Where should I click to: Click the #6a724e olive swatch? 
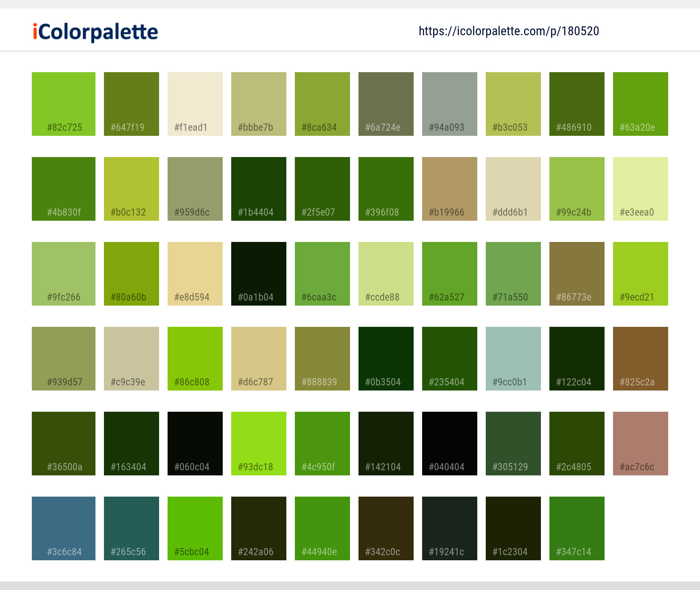tap(386, 104)
